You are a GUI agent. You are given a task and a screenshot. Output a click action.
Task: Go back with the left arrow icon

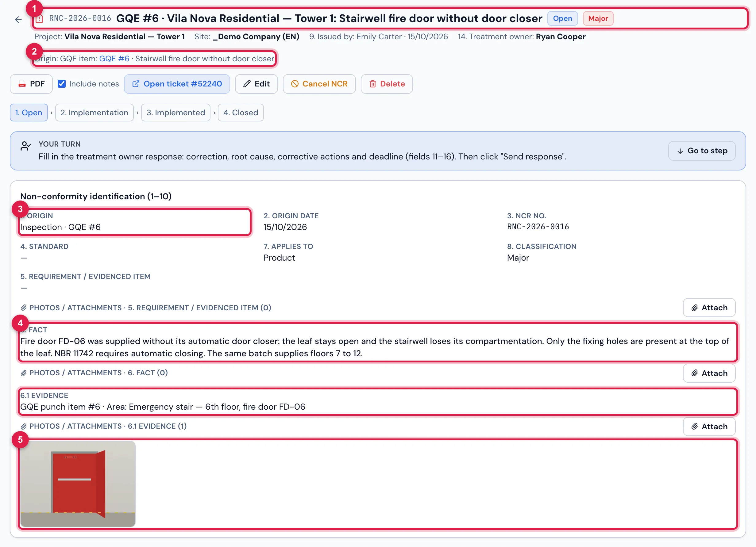[x=18, y=20]
